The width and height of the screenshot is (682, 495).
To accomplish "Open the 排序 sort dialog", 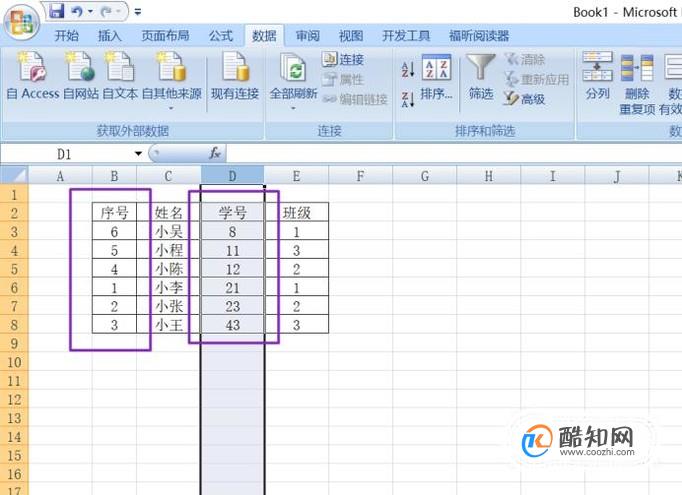I will (x=436, y=77).
